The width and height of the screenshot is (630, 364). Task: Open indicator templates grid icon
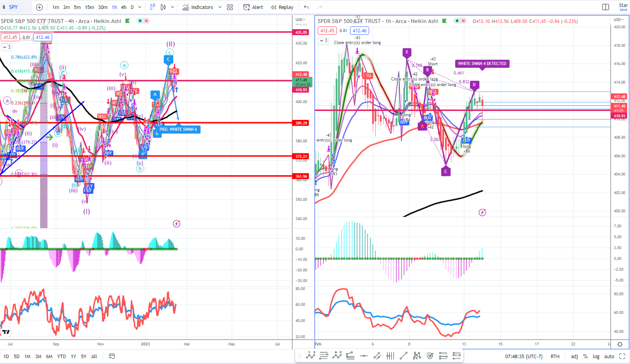coord(230,7)
